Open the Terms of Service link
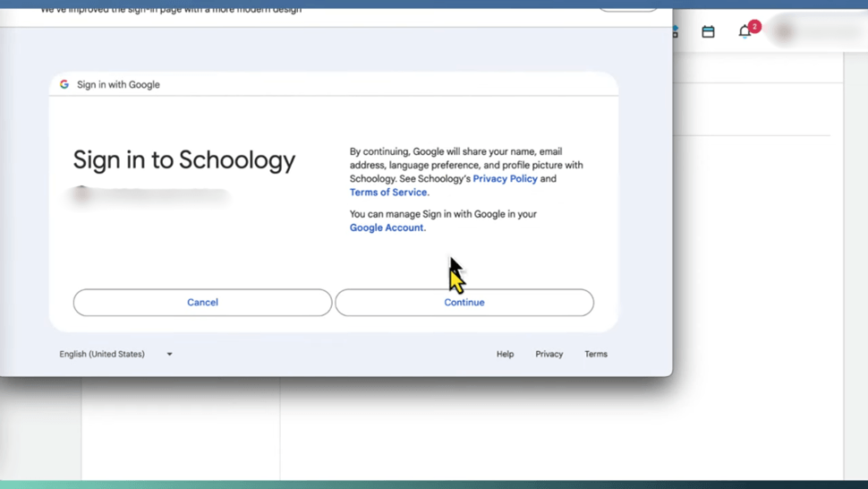The height and width of the screenshot is (489, 868). pos(388,193)
